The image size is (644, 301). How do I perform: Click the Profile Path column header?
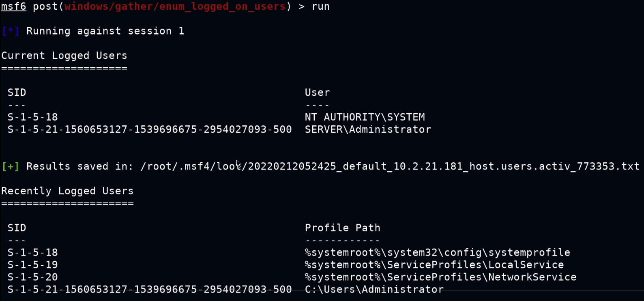tap(343, 228)
